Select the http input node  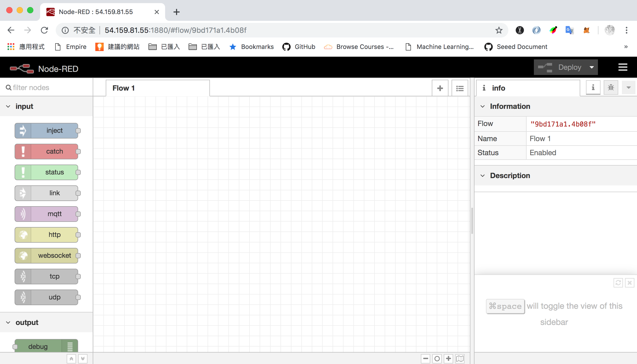point(46,235)
